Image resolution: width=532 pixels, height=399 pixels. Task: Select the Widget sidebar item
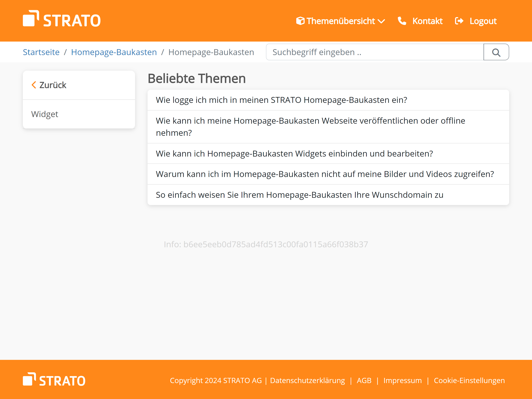tap(79, 114)
